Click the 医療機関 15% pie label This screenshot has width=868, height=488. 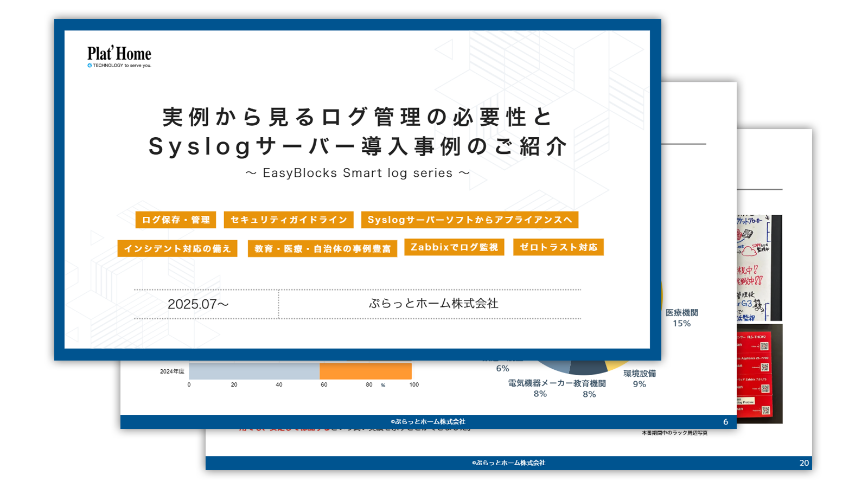coord(682,318)
